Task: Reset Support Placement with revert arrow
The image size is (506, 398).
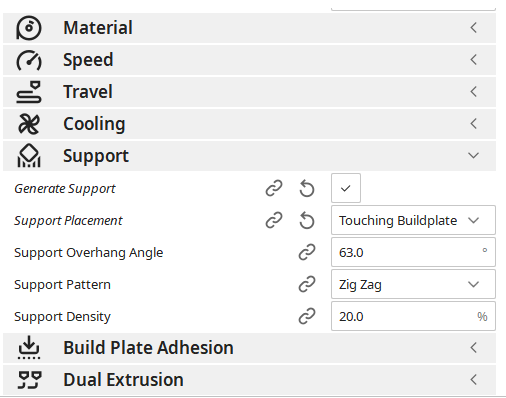Action: pos(307,221)
